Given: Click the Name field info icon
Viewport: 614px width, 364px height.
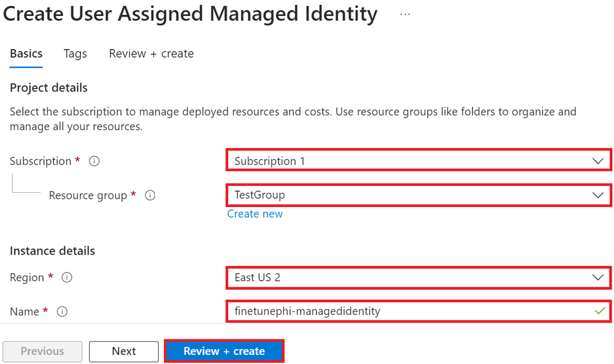Looking at the screenshot, I should 62,312.
